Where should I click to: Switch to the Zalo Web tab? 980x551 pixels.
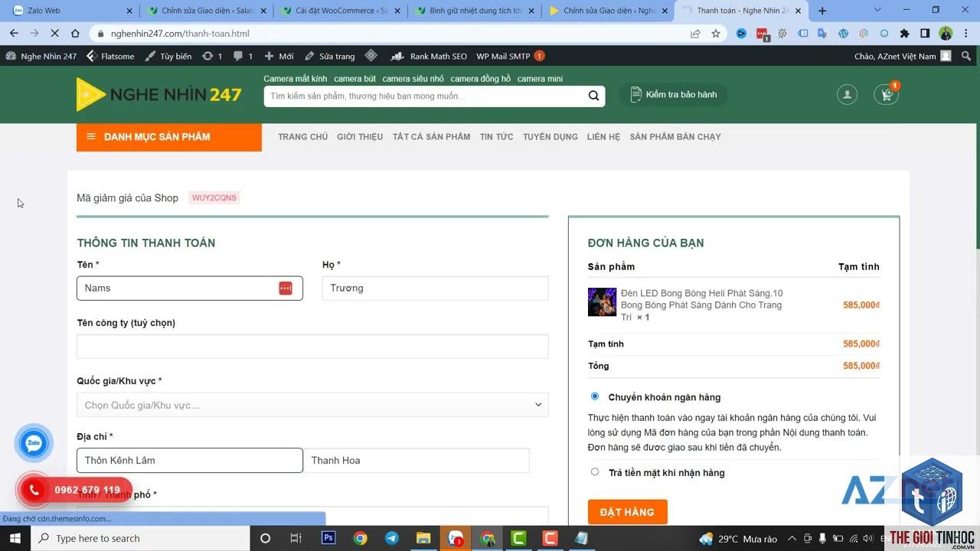pyautogui.click(x=70, y=11)
